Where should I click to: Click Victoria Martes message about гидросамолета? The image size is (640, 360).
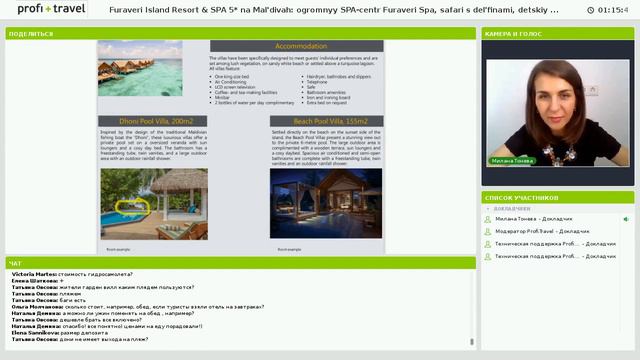pyautogui.click(x=72, y=274)
